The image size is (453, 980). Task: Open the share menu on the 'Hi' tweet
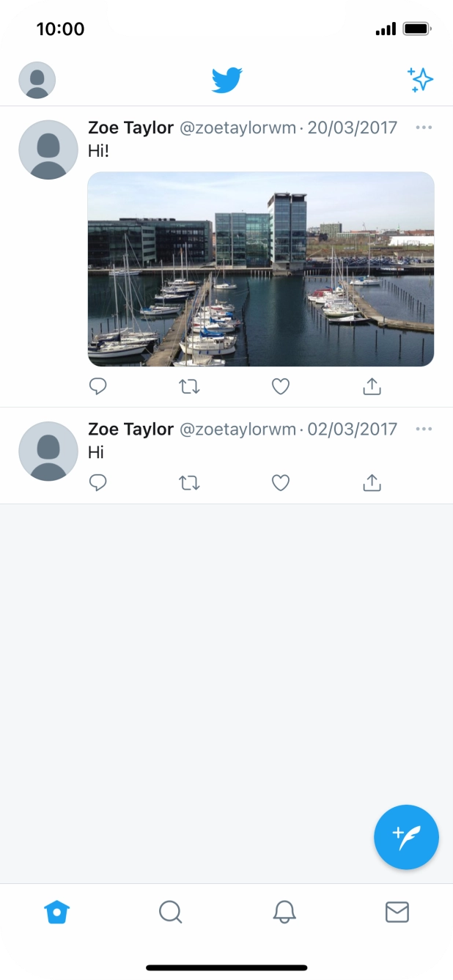click(372, 482)
